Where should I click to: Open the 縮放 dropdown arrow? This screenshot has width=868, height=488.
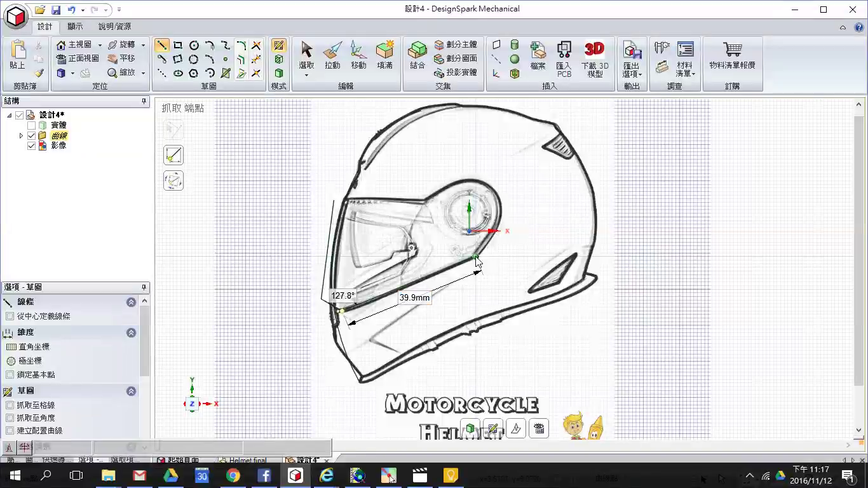click(x=143, y=73)
